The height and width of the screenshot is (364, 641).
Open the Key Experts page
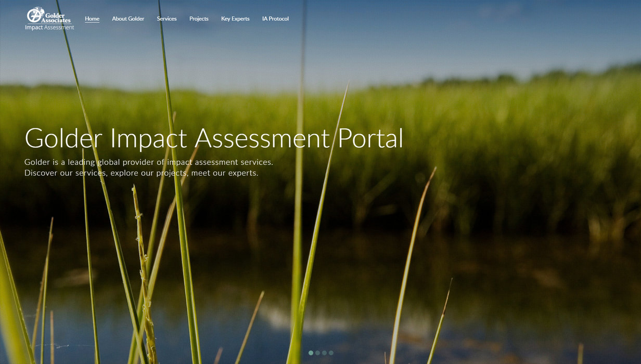click(235, 19)
